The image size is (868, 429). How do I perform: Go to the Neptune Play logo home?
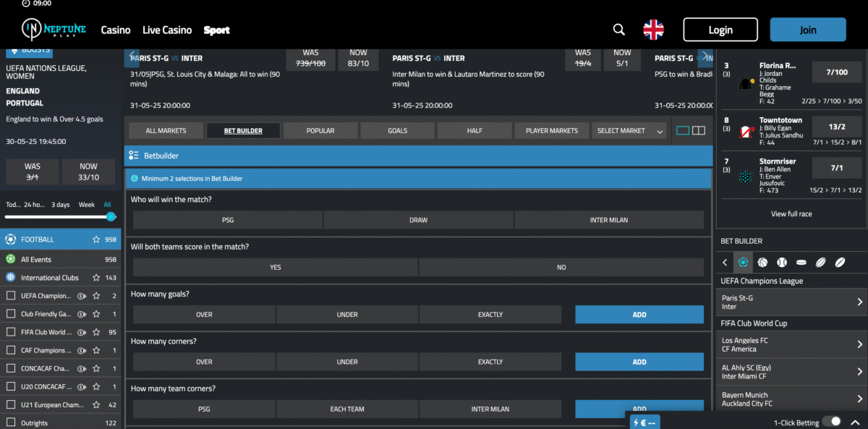tap(54, 29)
